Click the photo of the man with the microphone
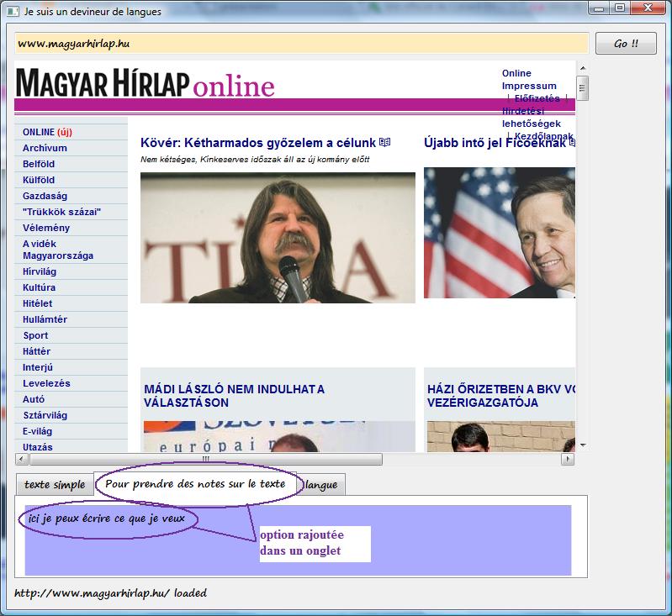This screenshot has height=616, width=672. click(x=278, y=238)
